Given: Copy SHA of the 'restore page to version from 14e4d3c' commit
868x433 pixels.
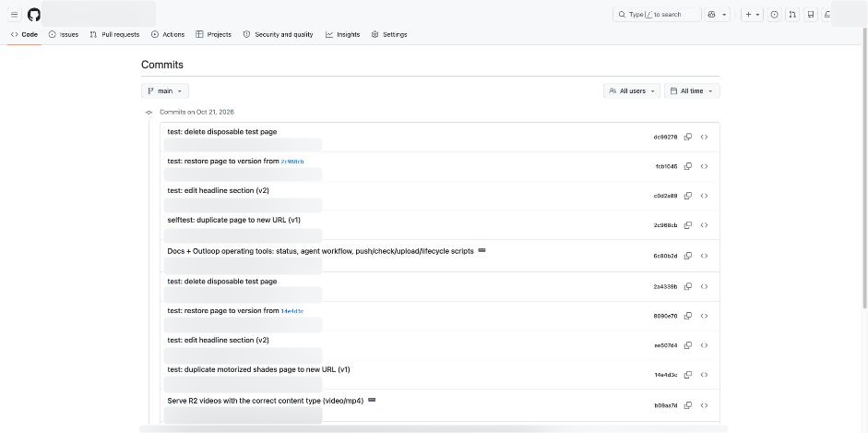Looking at the screenshot, I should click(x=687, y=316).
